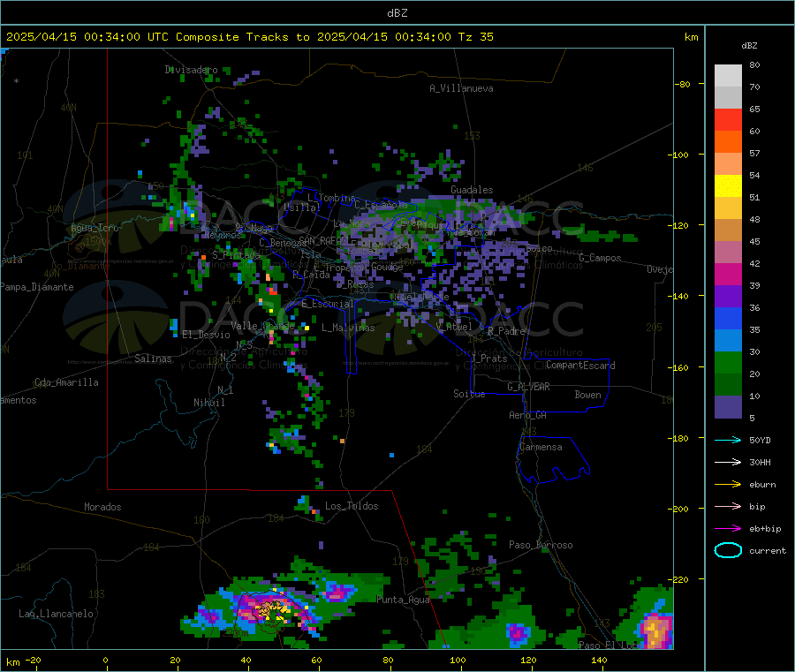Image resolution: width=795 pixels, height=672 pixels.
Task: Click the Los_Toldos place label
Action: pos(352,506)
